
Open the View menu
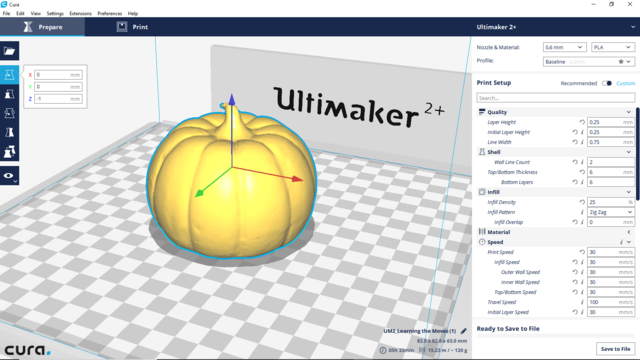point(36,13)
